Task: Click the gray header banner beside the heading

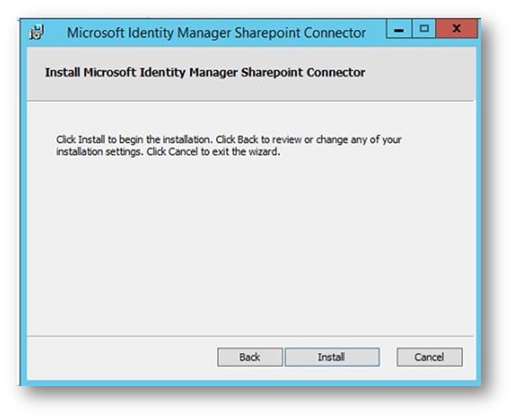Action: [420, 74]
